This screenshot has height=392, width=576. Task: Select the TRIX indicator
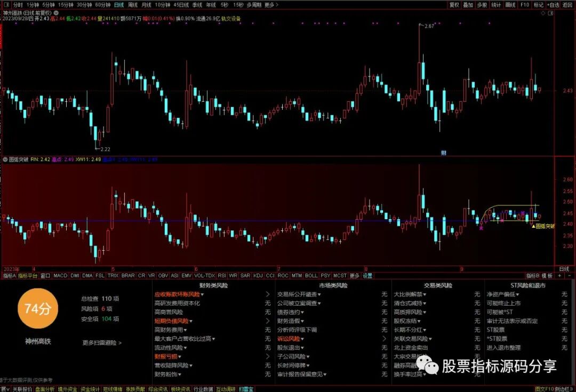pos(113,276)
